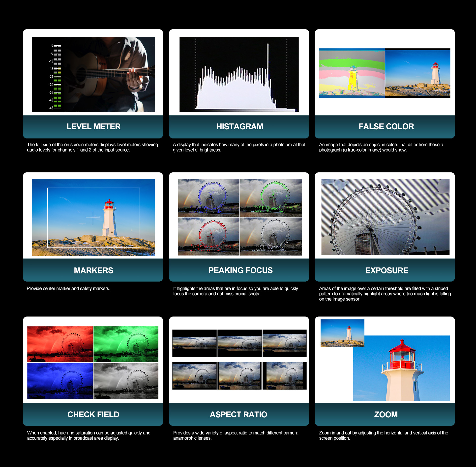Click the white histogram graph image
Viewport: 476px width, 467px height.
click(239, 74)
